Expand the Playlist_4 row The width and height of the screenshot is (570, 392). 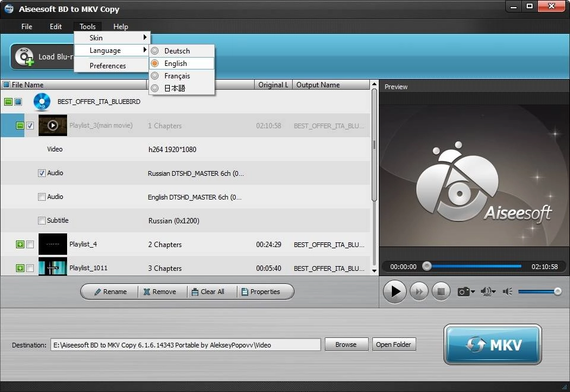tap(20, 244)
